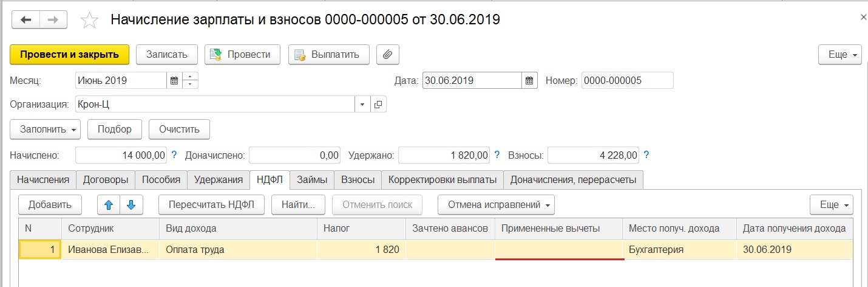Open Отмена исправлений dropdown menu

coord(496,205)
